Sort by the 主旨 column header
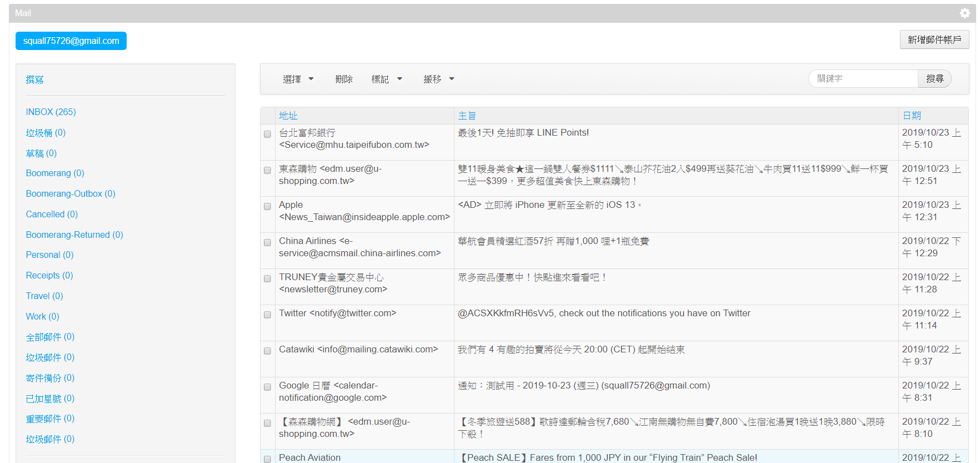 pos(467,116)
